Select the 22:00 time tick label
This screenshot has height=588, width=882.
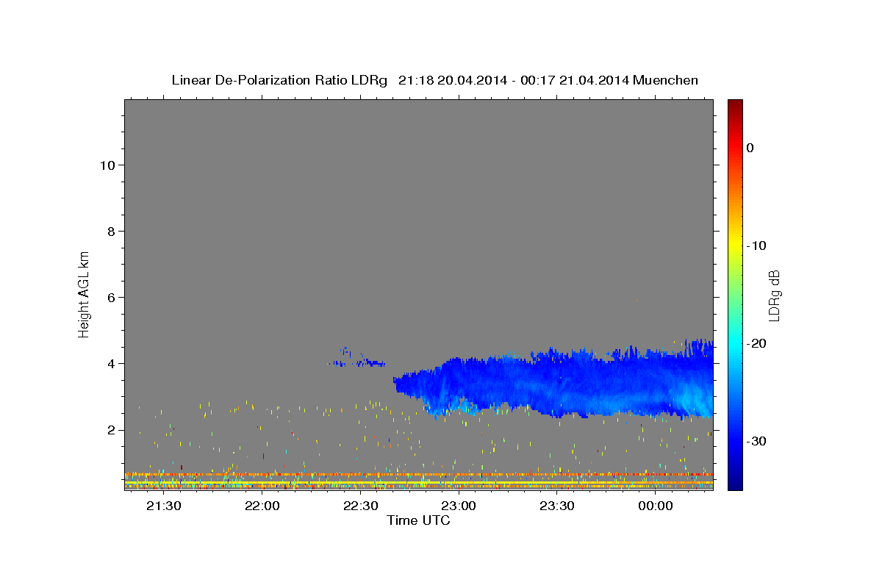click(x=262, y=506)
